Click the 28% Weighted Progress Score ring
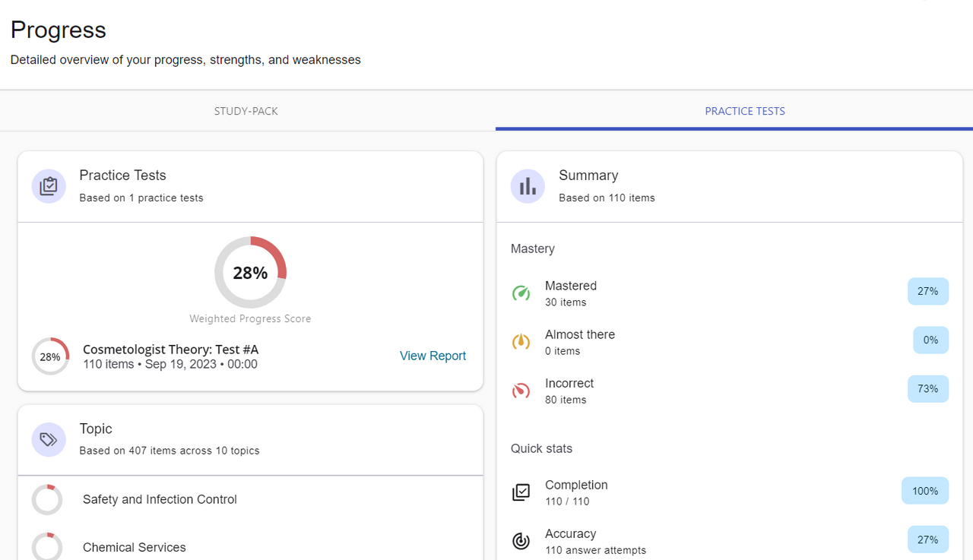Screen dimensions: 973x560 click(x=250, y=273)
